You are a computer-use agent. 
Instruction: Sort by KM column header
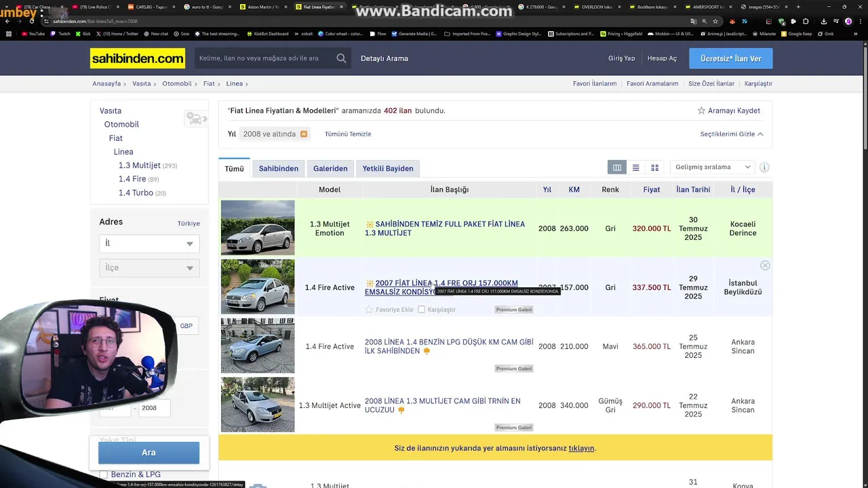click(574, 190)
